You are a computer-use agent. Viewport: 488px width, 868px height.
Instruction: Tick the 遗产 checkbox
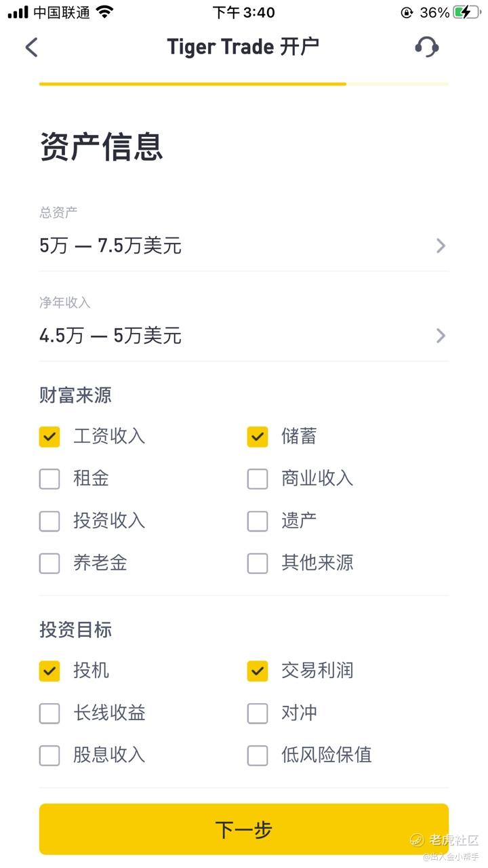258,521
